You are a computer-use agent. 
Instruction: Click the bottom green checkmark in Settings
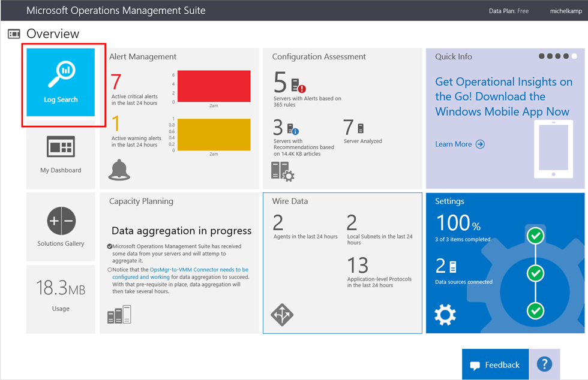point(535,310)
